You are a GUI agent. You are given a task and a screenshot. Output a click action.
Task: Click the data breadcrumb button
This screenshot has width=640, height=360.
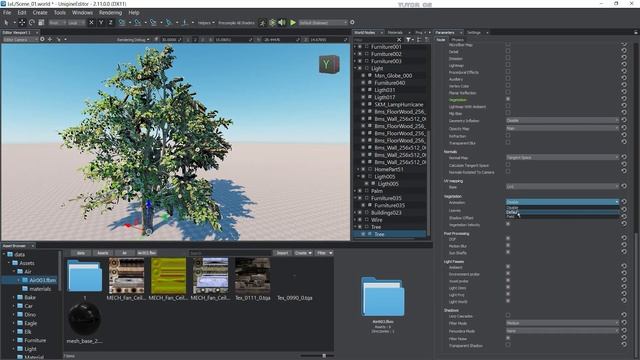[81, 253]
